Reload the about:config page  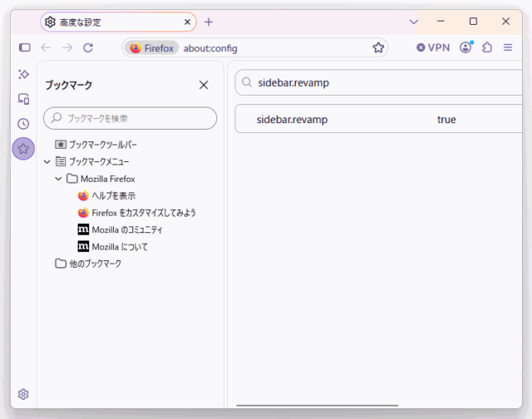[x=88, y=48]
